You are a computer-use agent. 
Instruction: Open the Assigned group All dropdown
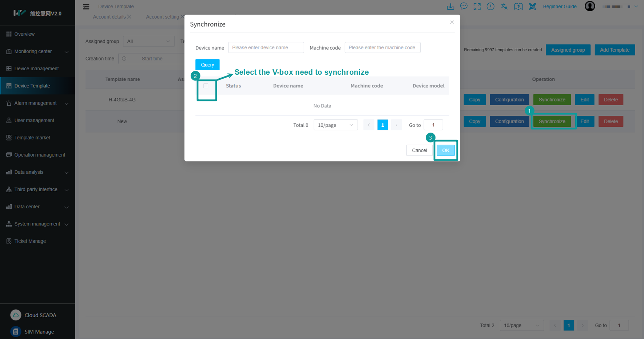148,41
